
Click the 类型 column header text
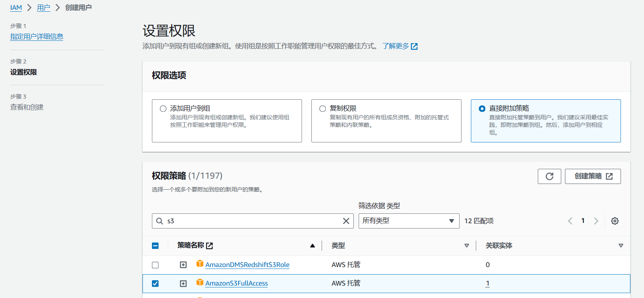click(338, 246)
